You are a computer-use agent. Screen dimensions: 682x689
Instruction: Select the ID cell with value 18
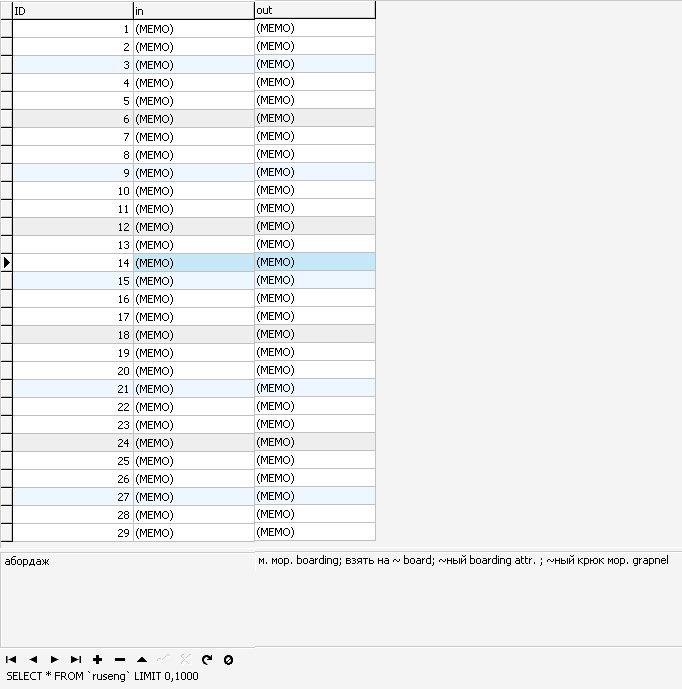pyautogui.click(x=73, y=335)
